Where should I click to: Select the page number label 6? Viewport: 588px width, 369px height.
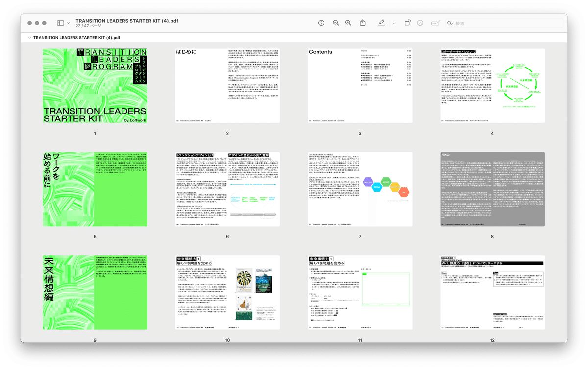point(227,237)
